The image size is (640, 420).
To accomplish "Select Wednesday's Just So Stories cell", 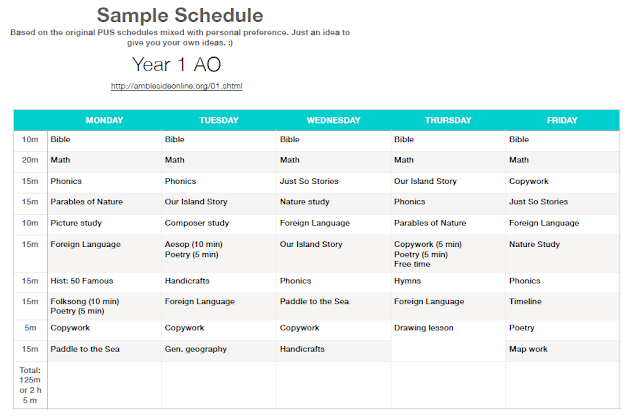I will pyautogui.click(x=333, y=181).
